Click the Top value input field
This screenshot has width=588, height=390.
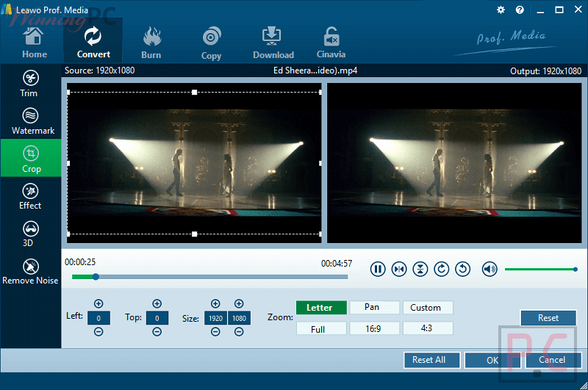(157, 318)
